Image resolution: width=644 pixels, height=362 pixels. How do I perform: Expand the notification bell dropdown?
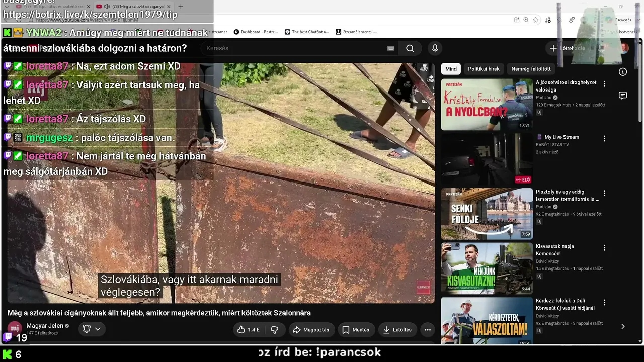(92, 329)
